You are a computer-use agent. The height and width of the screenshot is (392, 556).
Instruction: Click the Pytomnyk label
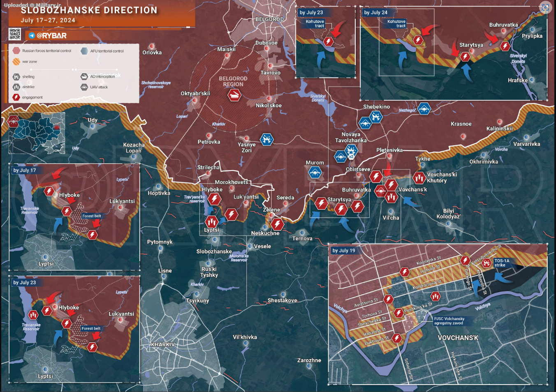(160, 242)
